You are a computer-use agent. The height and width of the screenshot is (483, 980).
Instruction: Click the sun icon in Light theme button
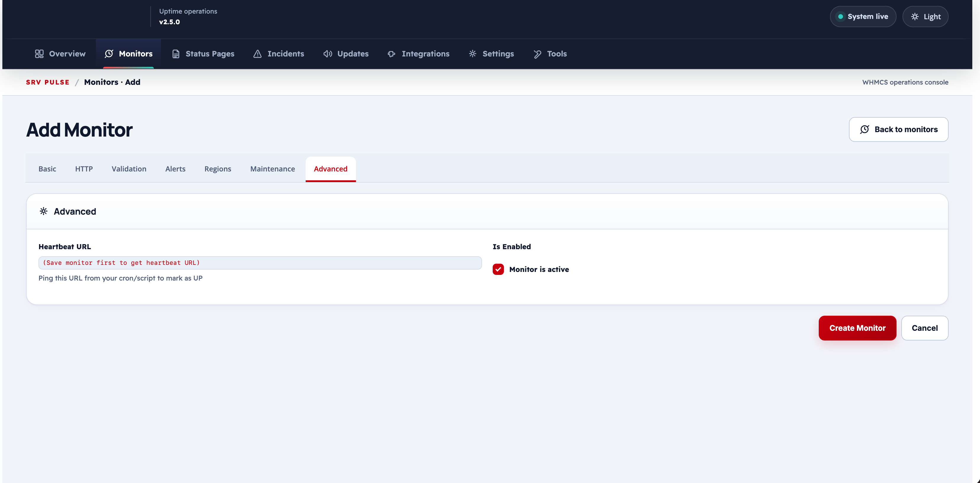[915, 16]
